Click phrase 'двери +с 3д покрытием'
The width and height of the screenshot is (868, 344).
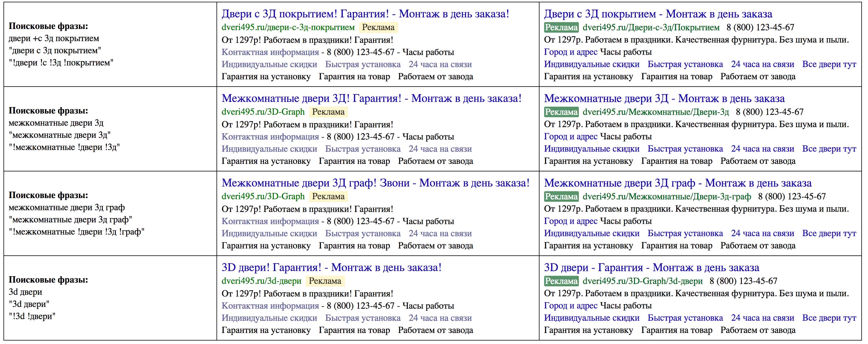click(54, 39)
